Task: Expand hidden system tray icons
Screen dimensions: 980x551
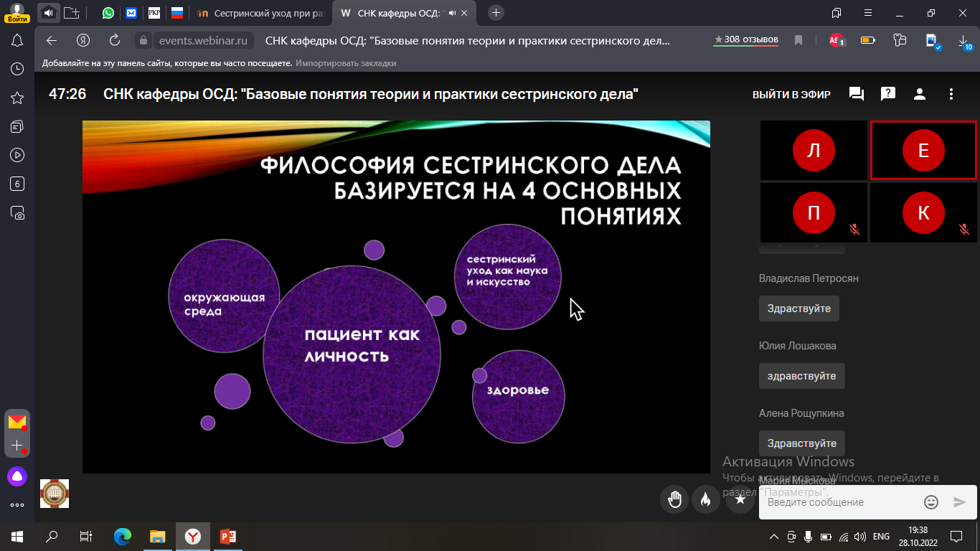Action: pyautogui.click(x=773, y=537)
